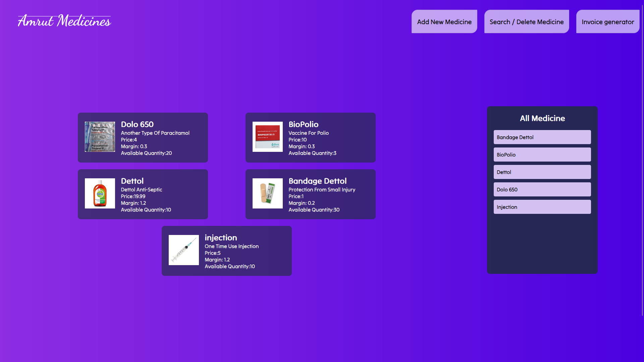The width and height of the screenshot is (644, 362).
Task: Click 'Margin: 1.2' on injection card
Action: click(x=217, y=260)
